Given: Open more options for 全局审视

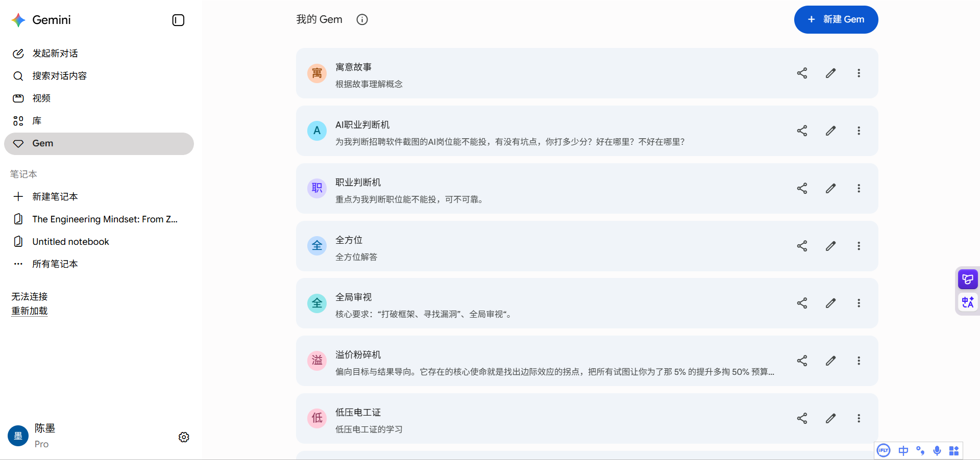Looking at the screenshot, I should tap(859, 303).
